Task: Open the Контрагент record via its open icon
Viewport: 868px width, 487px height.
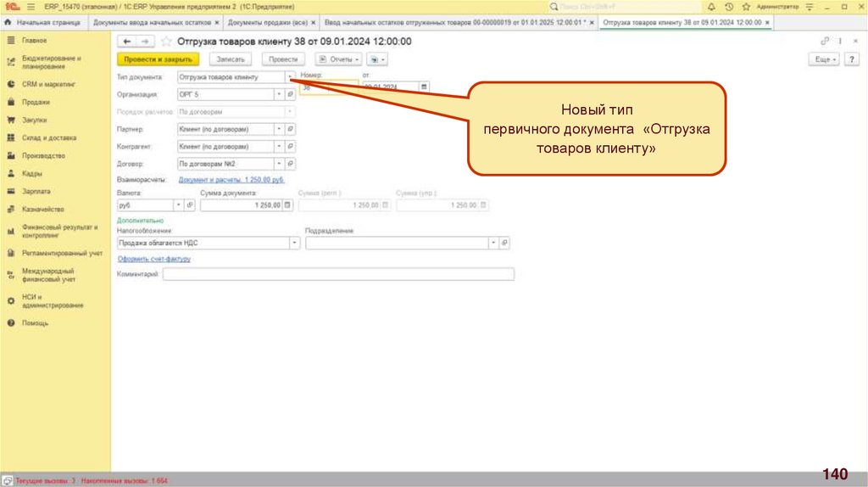Action: [x=290, y=146]
